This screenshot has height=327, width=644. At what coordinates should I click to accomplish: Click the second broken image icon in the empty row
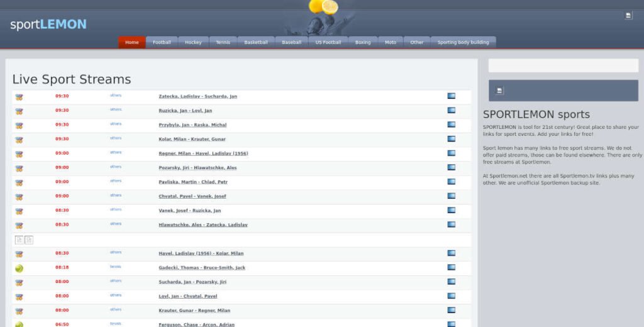[x=29, y=240]
